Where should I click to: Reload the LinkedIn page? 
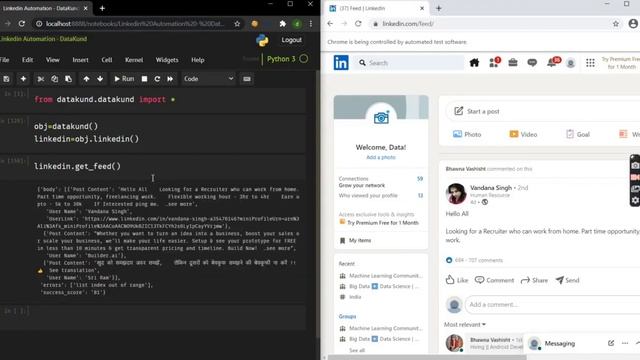[358, 24]
